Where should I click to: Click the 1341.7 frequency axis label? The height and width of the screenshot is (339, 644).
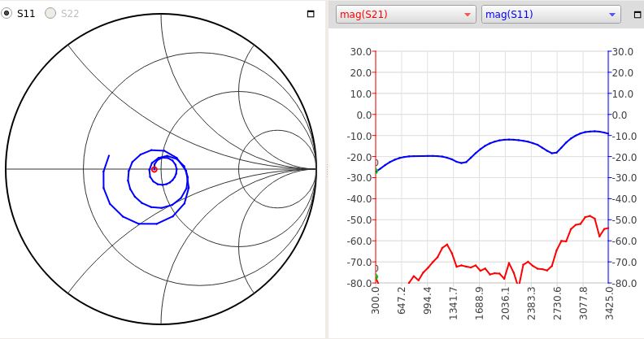click(454, 303)
